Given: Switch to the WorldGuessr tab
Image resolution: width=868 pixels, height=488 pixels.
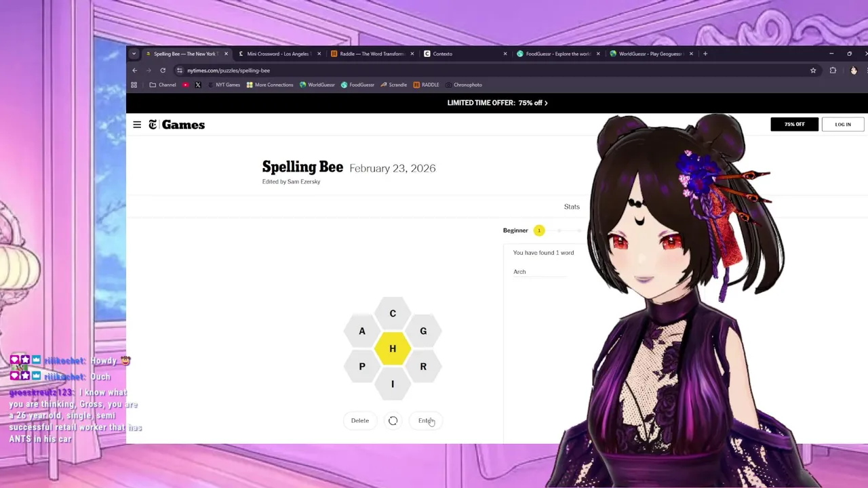Looking at the screenshot, I should (650, 54).
